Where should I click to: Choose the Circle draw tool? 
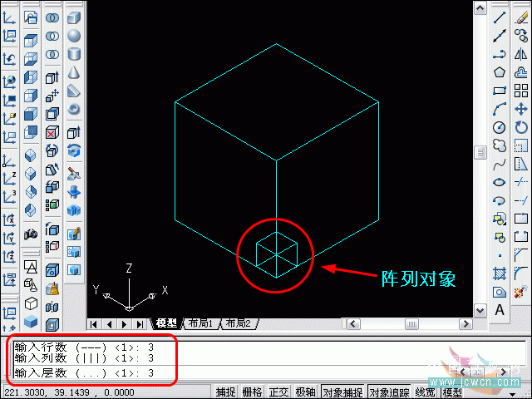coord(500,127)
